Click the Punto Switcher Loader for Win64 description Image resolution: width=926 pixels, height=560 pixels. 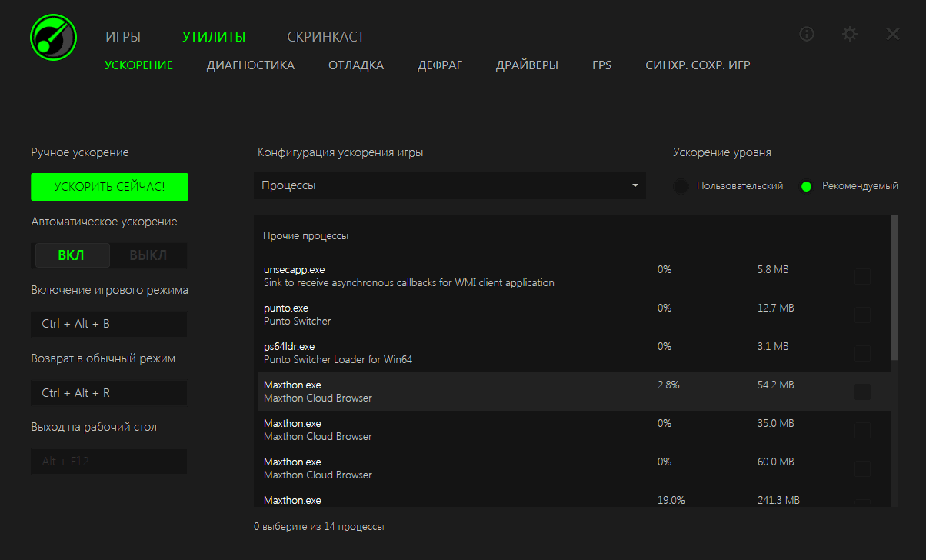coord(338,359)
